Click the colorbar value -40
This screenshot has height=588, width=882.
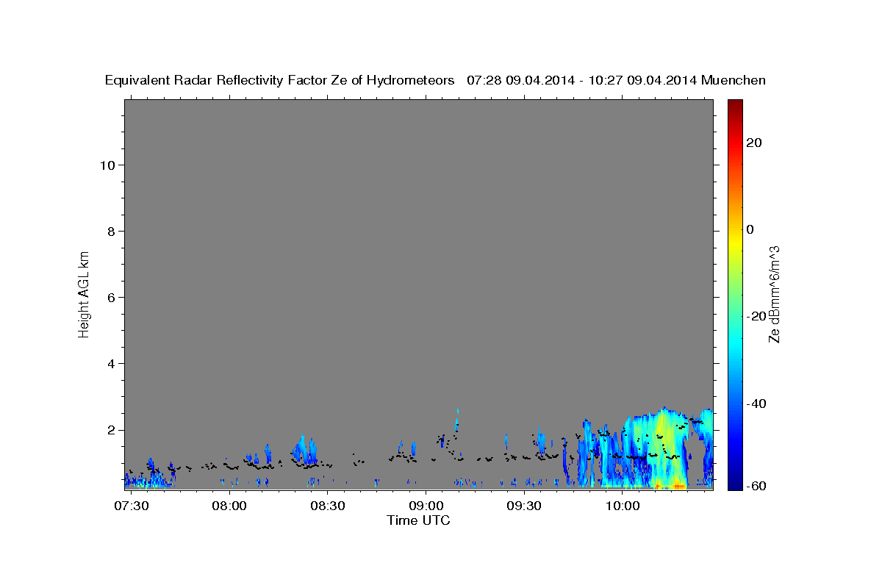(758, 404)
